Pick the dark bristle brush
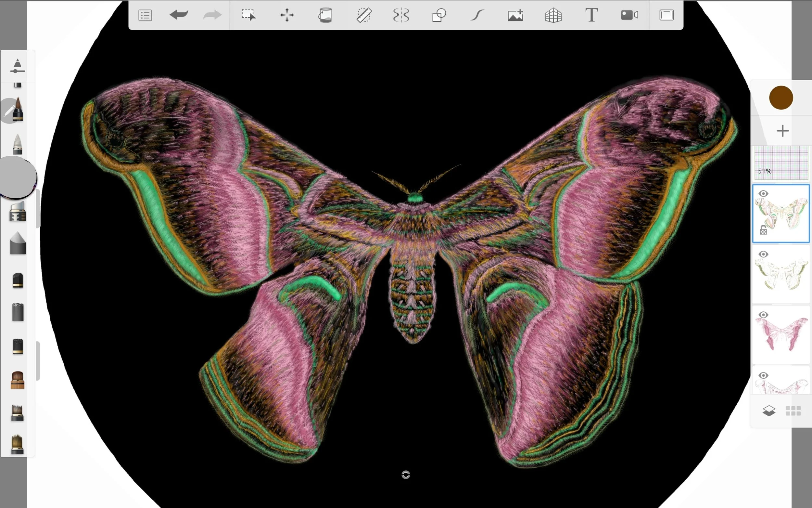This screenshot has height=508, width=812. click(18, 413)
